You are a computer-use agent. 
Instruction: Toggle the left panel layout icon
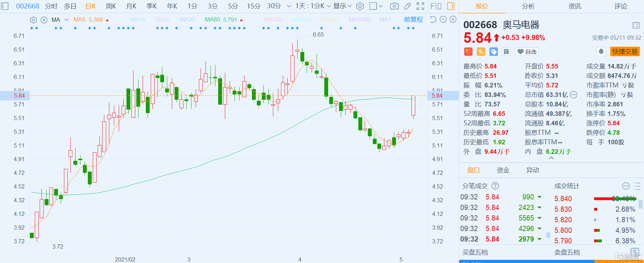[x=5, y=6]
